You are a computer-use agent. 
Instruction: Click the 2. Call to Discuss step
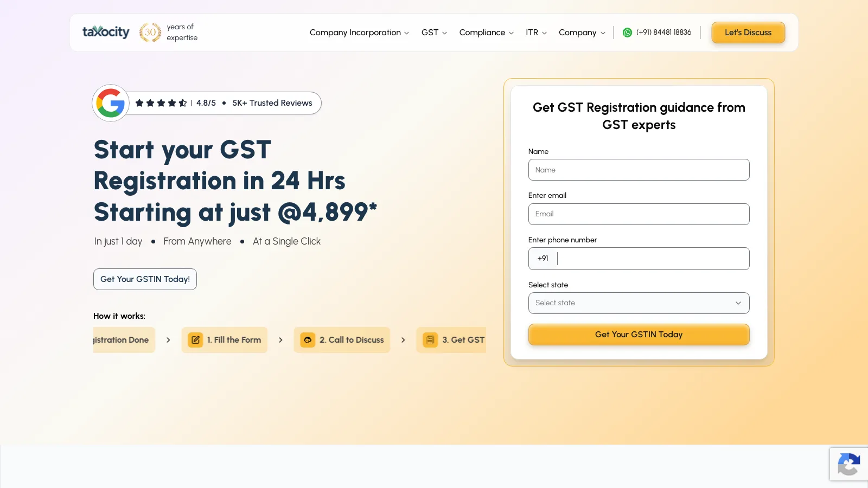coord(342,340)
